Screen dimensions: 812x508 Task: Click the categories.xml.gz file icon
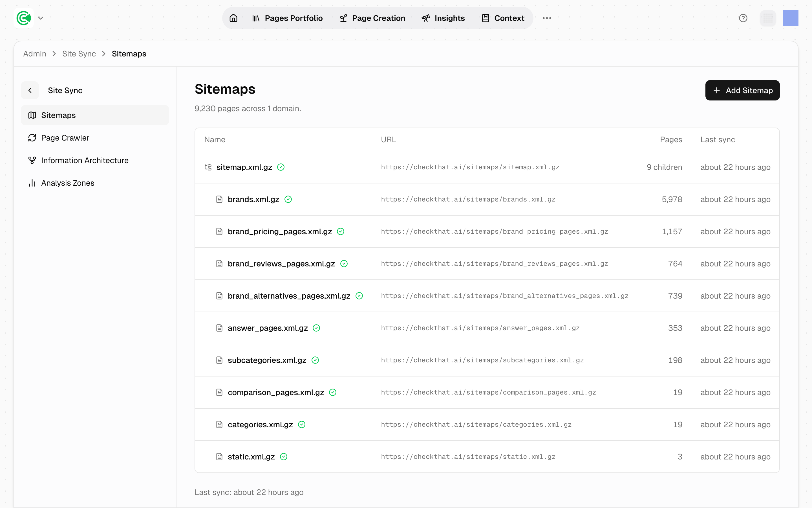click(219, 425)
